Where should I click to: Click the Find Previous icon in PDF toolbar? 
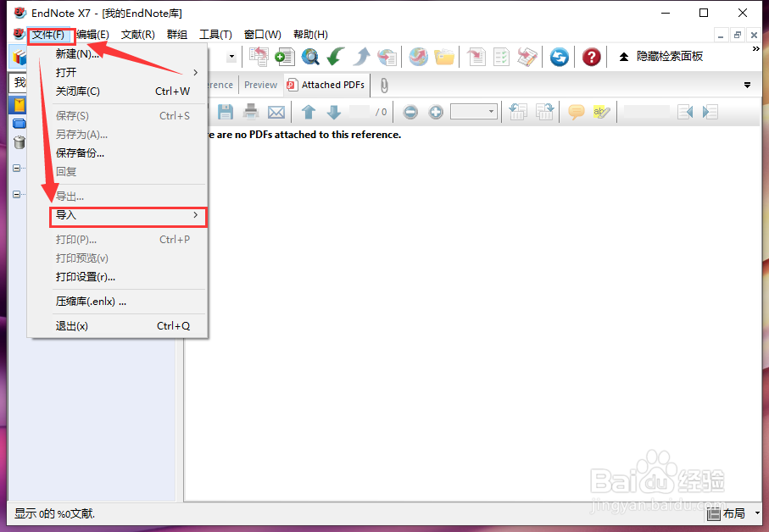pyautogui.click(x=685, y=112)
